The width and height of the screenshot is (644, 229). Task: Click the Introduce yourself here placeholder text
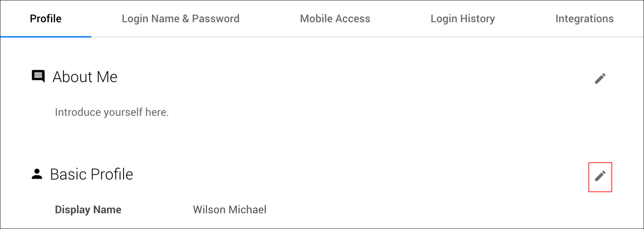click(111, 112)
